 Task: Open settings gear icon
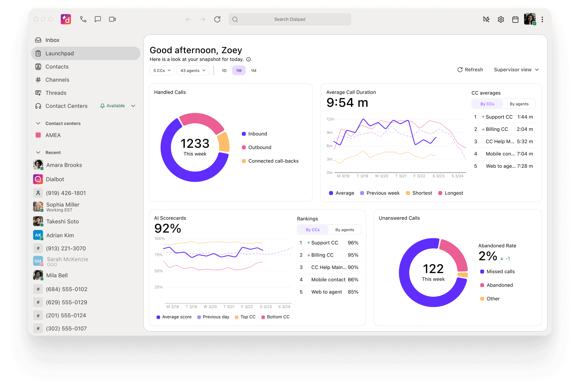(501, 19)
